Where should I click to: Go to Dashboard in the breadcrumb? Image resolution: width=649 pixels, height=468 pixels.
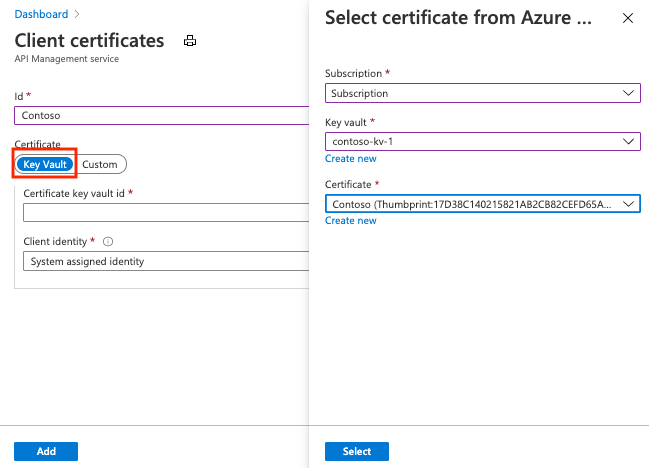(41, 14)
